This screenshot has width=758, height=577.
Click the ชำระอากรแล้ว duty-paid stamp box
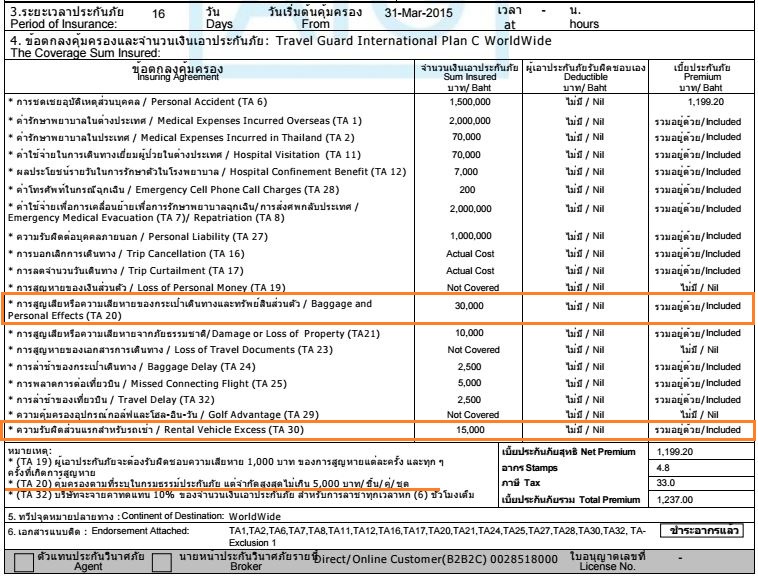pos(701,530)
